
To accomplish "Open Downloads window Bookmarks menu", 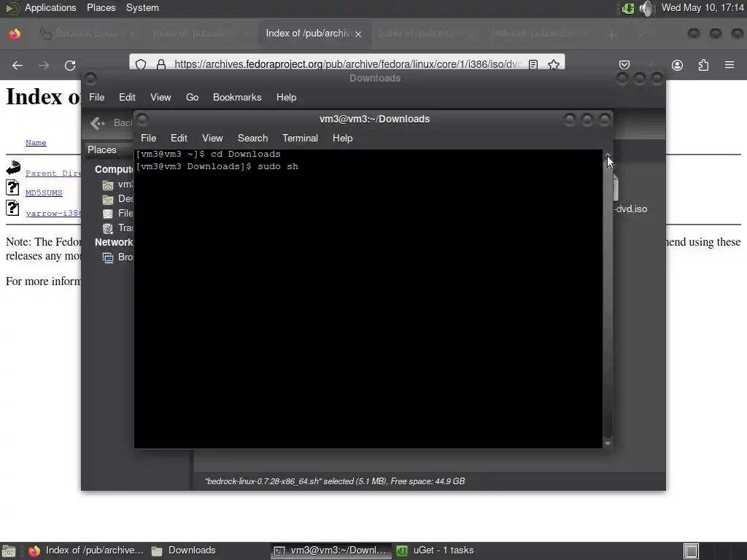I will [x=237, y=97].
